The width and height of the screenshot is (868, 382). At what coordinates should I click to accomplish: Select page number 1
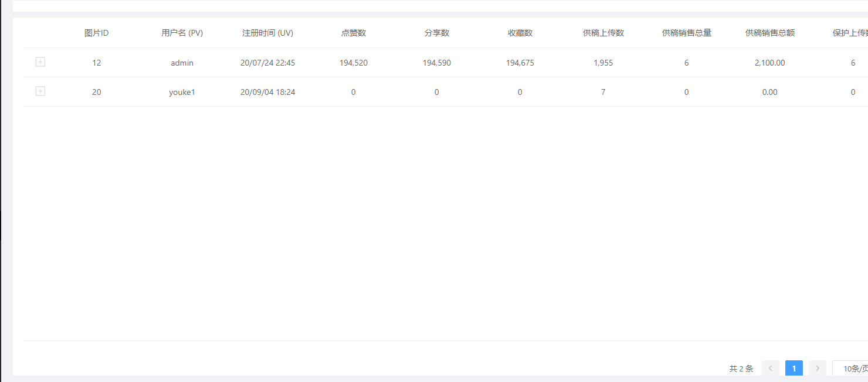point(794,368)
